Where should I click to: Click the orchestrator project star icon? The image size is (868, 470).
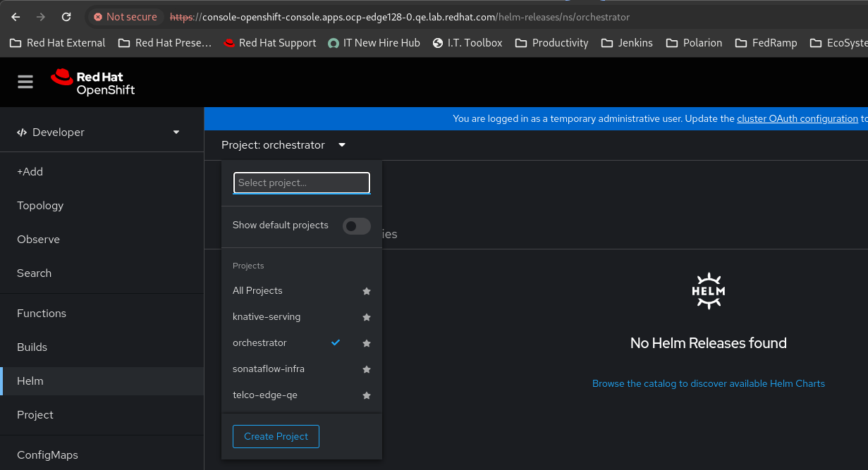point(367,343)
